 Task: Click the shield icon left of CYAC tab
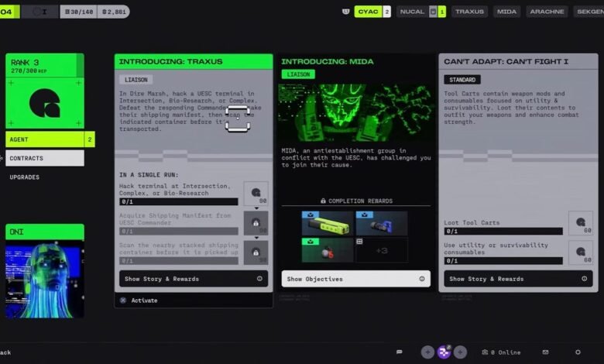[345, 12]
